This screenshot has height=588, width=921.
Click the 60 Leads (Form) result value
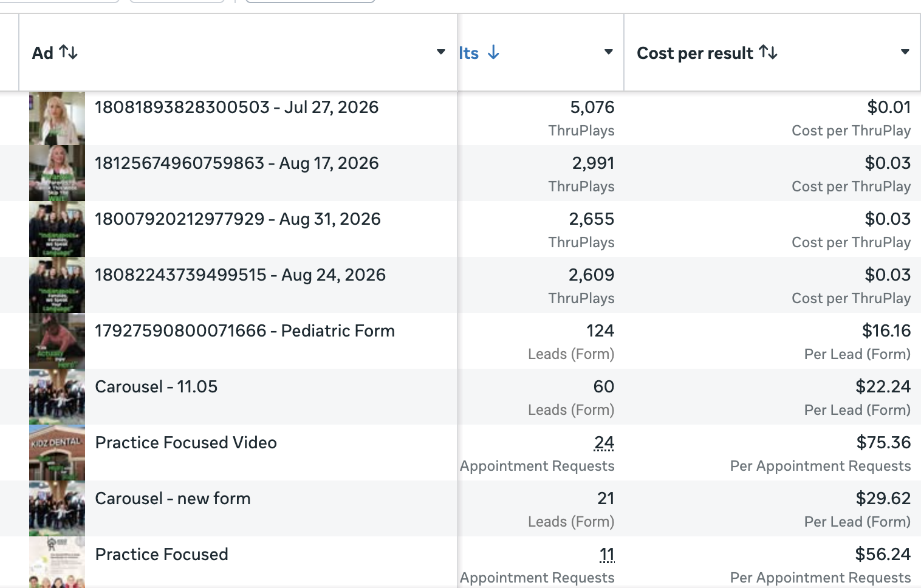point(604,387)
